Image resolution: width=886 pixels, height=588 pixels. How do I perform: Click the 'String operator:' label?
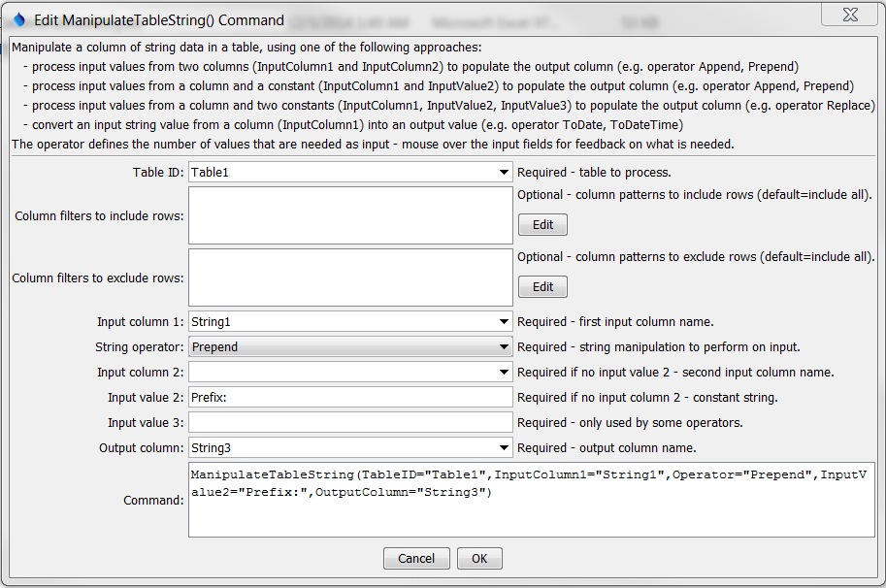[x=140, y=346]
